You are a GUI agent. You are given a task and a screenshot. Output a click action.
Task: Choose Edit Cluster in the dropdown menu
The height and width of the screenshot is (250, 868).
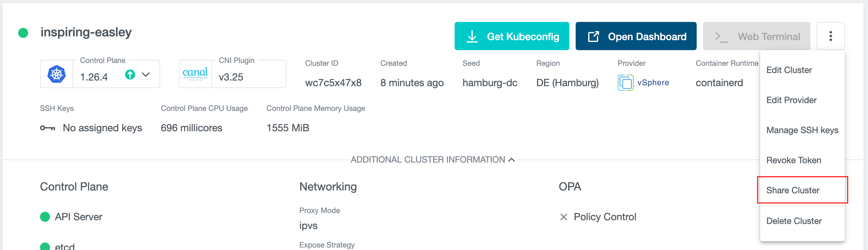click(x=789, y=70)
